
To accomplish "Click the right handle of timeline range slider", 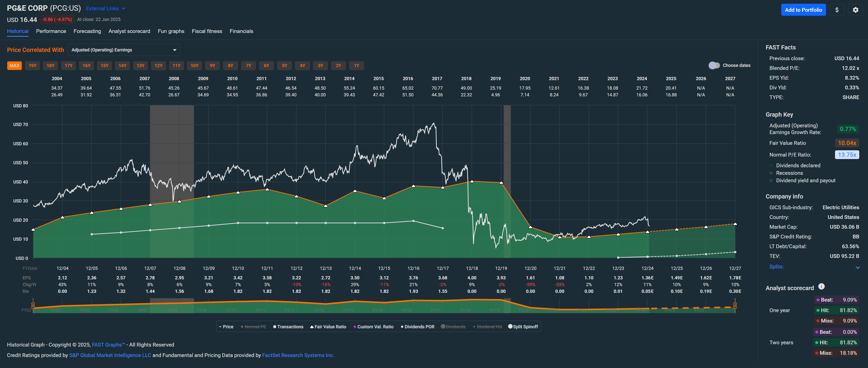I will [735, 305].
